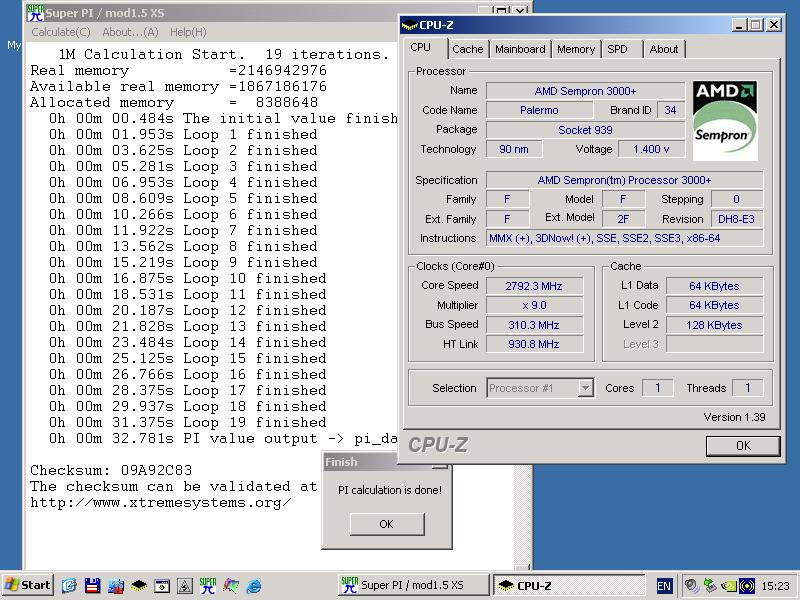800x600 pixels.
Task: Click the Threads value field
Action: 747,388
